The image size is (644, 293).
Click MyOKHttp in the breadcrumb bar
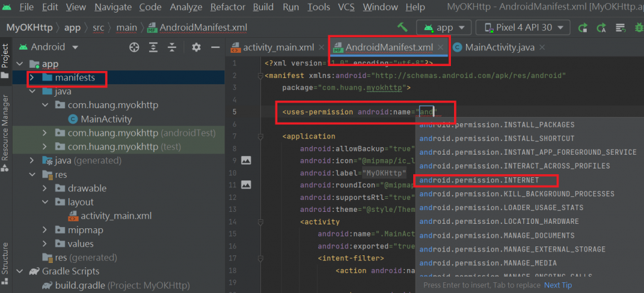tap(29, 28)
